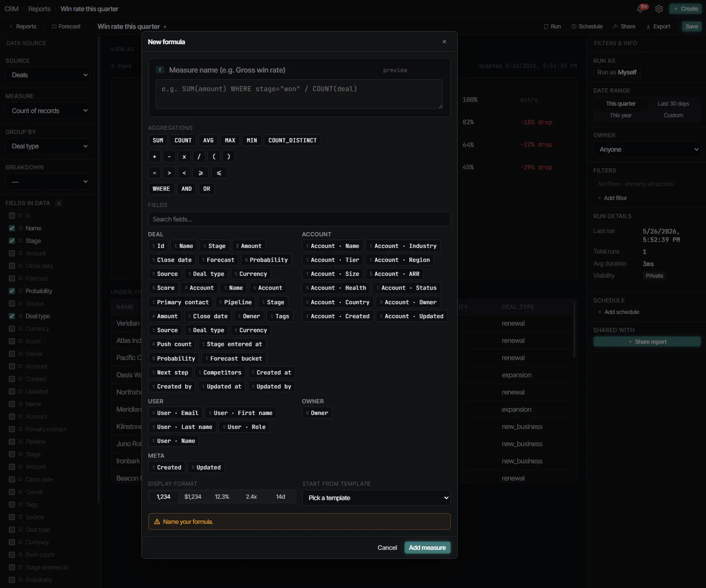This screenshot has height=588, width=706.
Task: Insert the COUNT_DISTINCT aggregation
Action: point(293,140)
